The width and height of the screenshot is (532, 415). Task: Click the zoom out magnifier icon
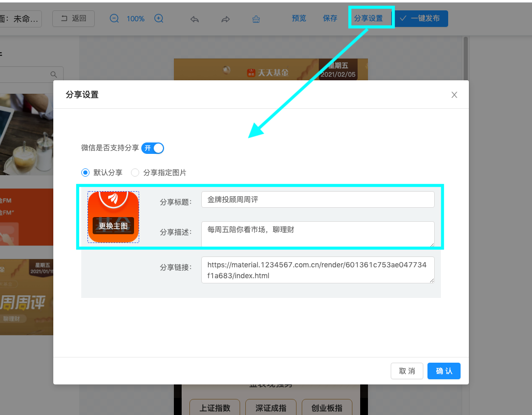114,18
